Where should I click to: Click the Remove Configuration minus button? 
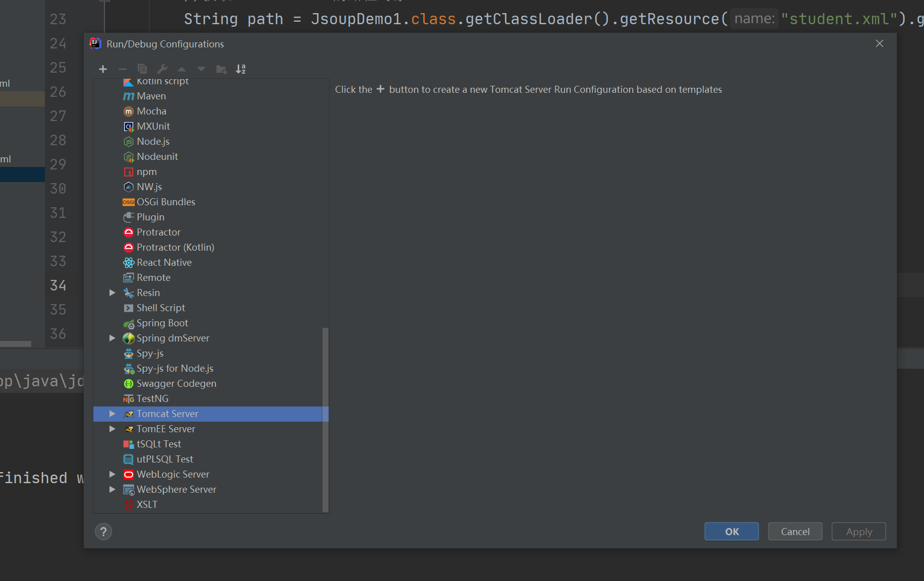[123, 69]
